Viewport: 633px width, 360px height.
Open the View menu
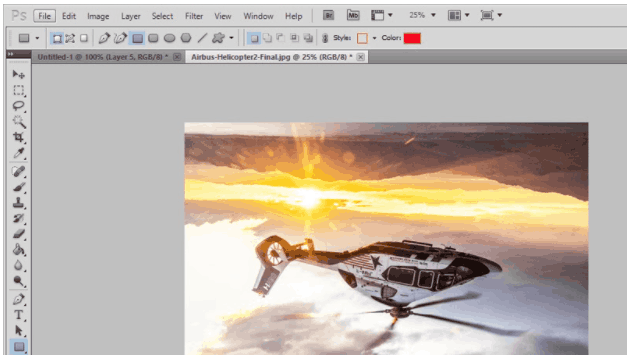pyautogui.click(x=222, y=16)
